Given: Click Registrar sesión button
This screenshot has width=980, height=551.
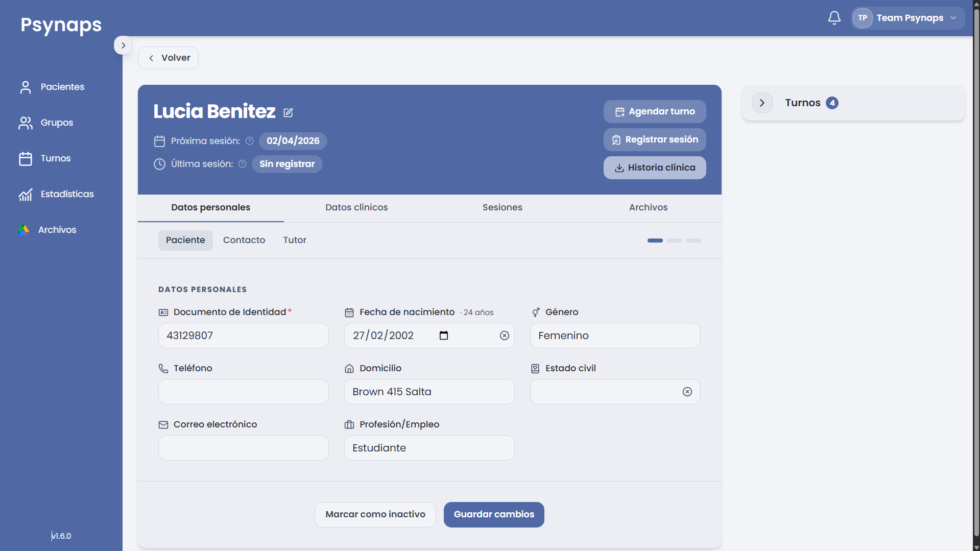Looking at the screenshot, I should (x=655, y=140).
